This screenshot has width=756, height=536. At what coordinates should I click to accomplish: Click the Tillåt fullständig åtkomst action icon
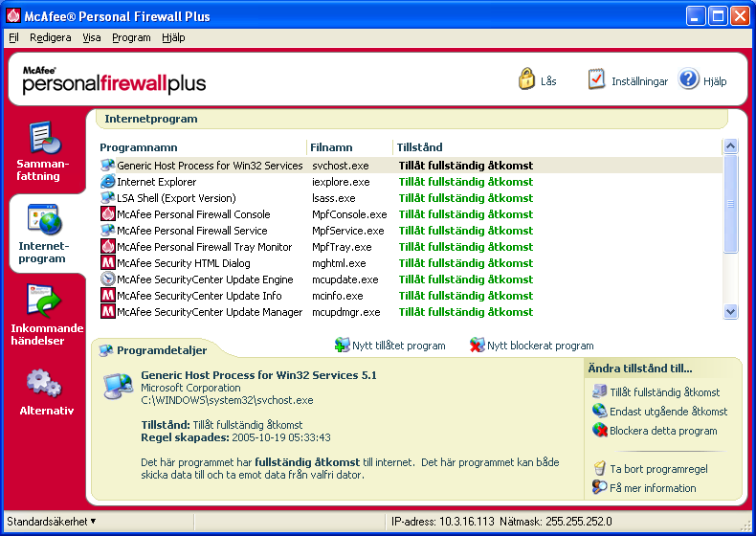pos(599,391)
